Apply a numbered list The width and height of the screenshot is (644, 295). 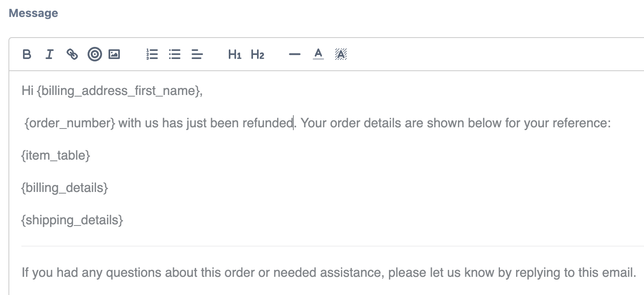[x=152, y=54]
